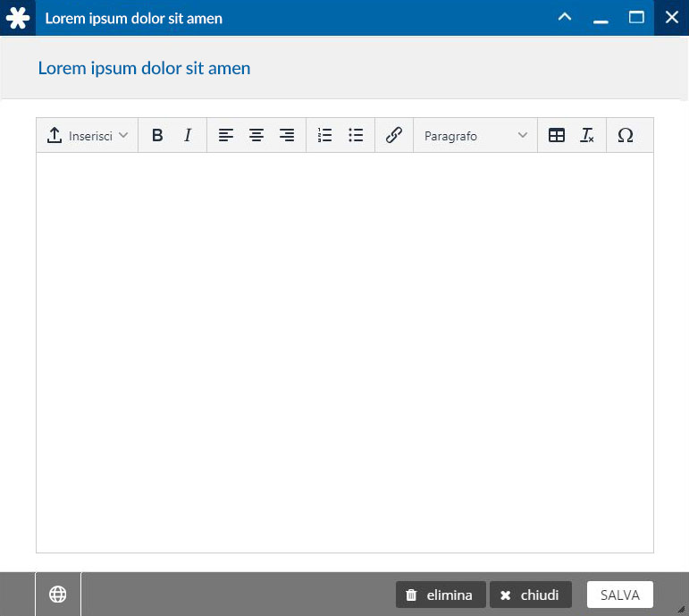Align text to the right
This screenshot has width=689, height=616.
point(287,135)
